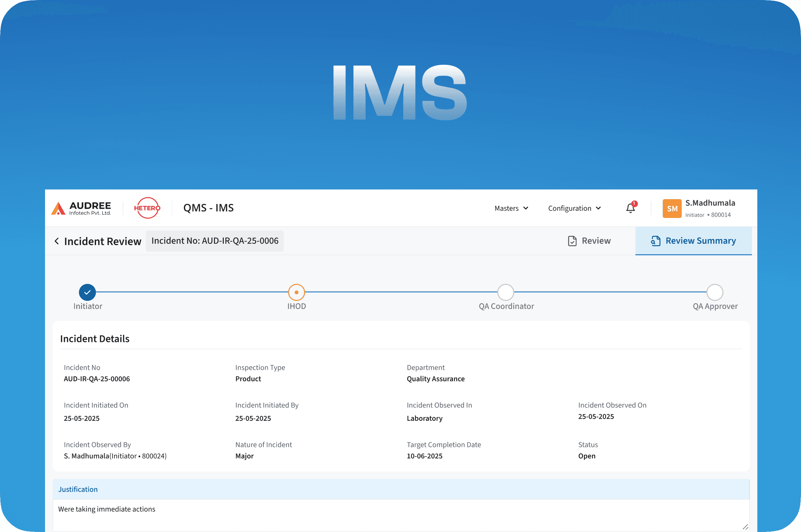Viewport: 801px width, 532px height.
Task: Click the Hetero company logo
Action: [147, 208]
